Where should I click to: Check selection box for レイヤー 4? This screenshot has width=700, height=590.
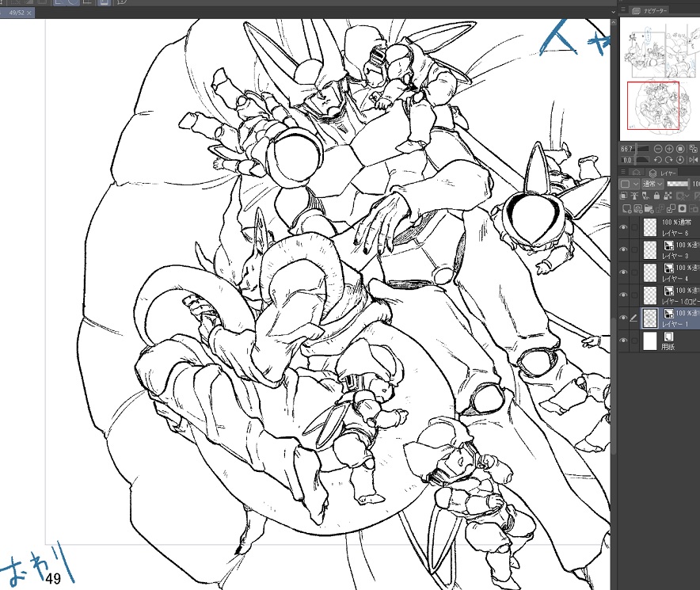(x=634, y=272)
